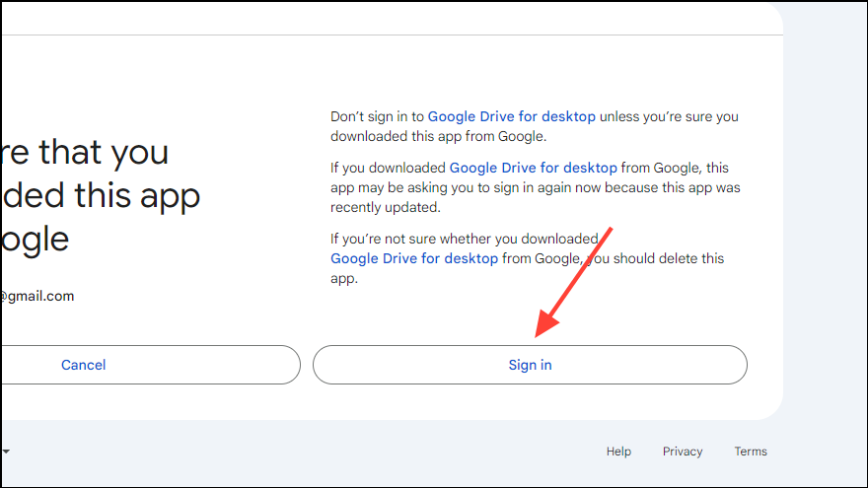
Task: Click Google Drive for desktop link in first paragraph
Action: 512,116
